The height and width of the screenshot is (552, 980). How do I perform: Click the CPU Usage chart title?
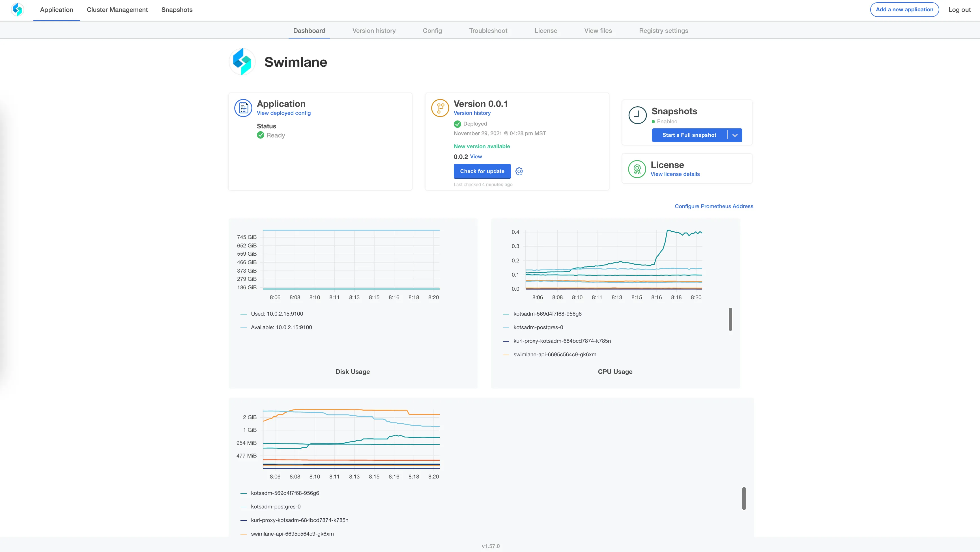pyautogui.click(x=615, y=372)
